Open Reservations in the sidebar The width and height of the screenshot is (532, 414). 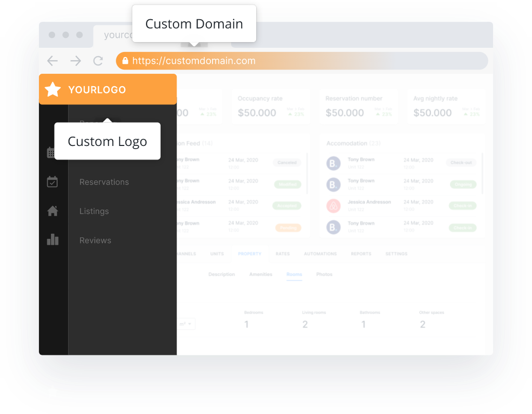(x=104, y=182)
